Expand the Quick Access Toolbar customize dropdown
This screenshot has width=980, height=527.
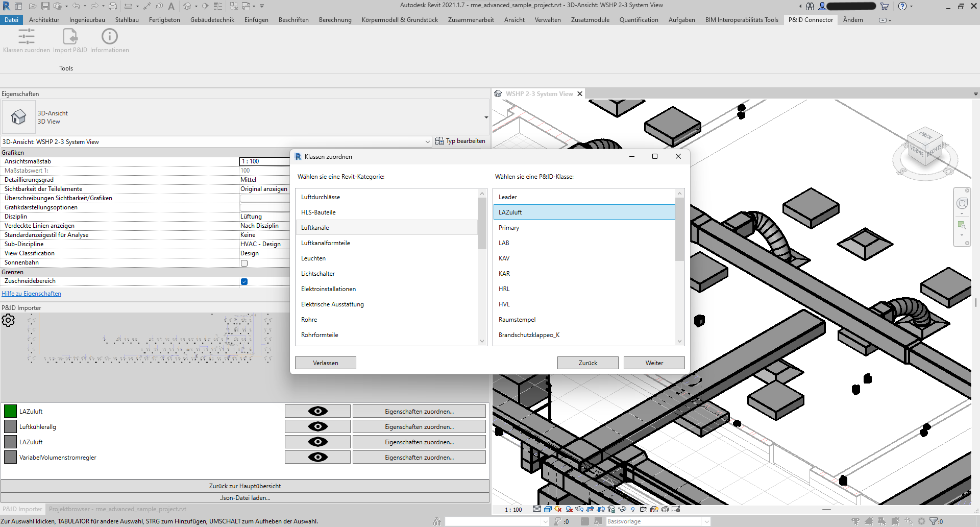tap(262, 6)
